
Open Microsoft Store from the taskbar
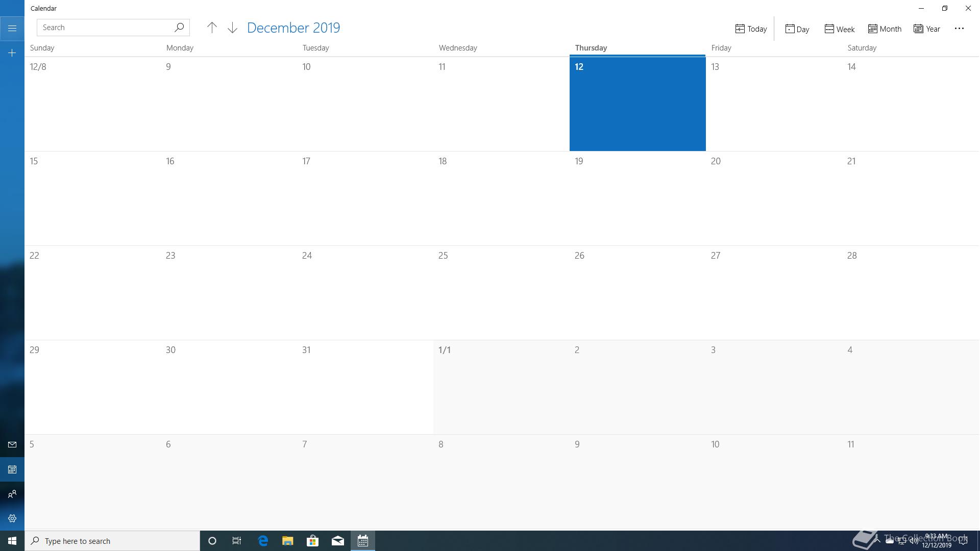[312, 541]
